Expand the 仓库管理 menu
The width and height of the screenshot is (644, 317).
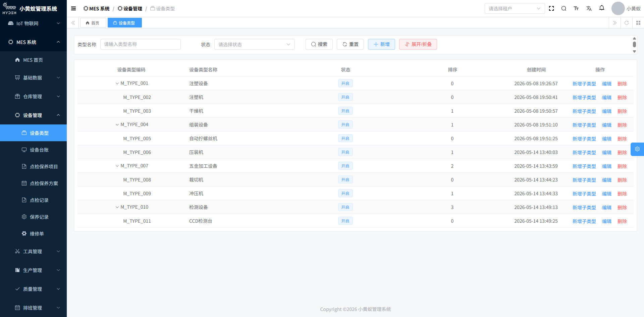tap(34, 97)
